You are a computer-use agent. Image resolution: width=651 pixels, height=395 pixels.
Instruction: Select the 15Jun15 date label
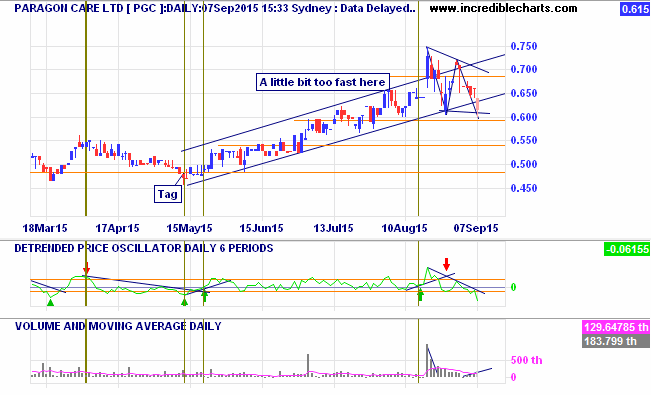pos(261,228)
